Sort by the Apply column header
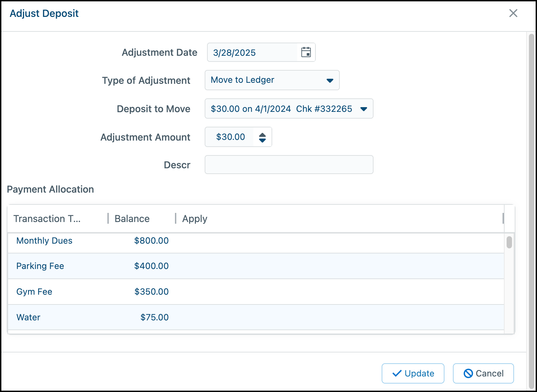The width and height of the screenshot is (537, 392). tap(340, 219)
